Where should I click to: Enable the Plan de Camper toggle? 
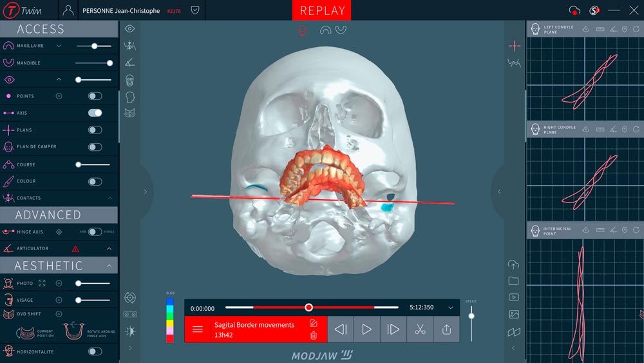pyautogui.click(x=95, y=147)
